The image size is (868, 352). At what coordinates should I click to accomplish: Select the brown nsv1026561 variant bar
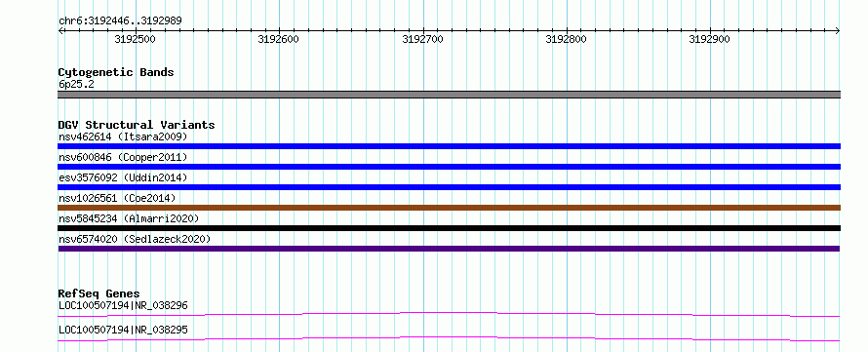(x=449, y=208)
